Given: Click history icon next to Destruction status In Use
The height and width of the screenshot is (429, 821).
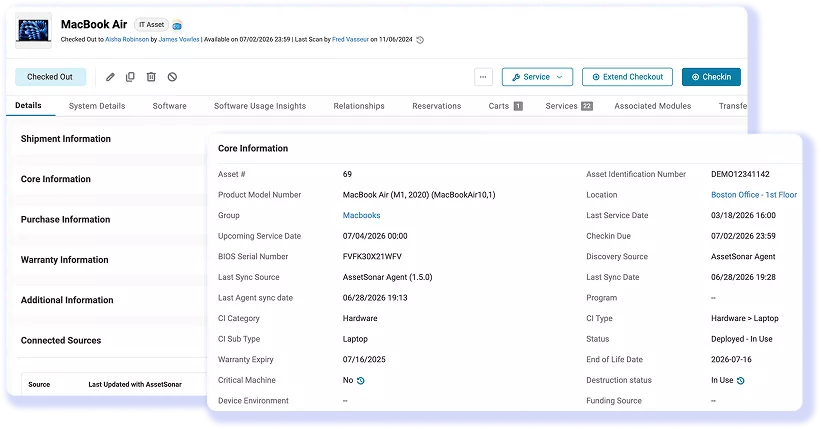Looking at the screenshot, I should tap(740, 381).
